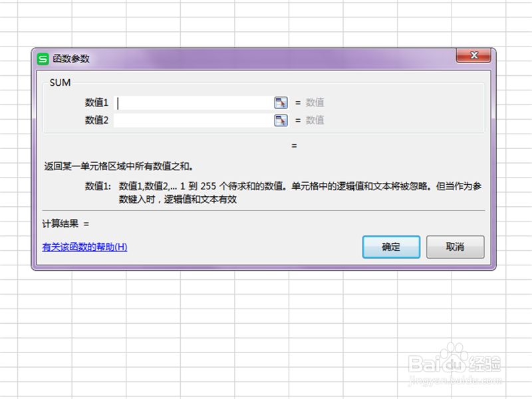Close the 函数参数 dialog with X
Viewport: 532px width, 399px height.
pyautogui.click(x=473, y=55)
